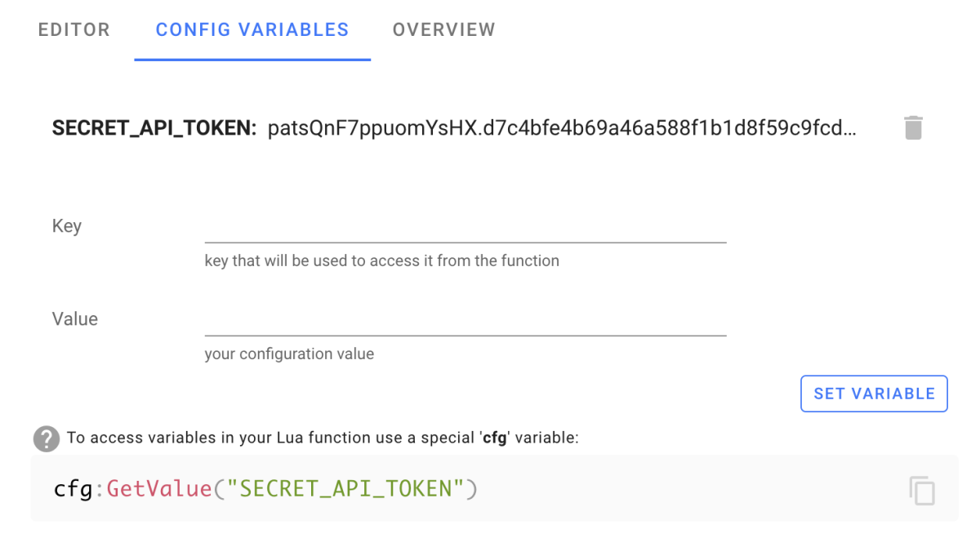Open the OVERVIEW tab

[443, 29]
